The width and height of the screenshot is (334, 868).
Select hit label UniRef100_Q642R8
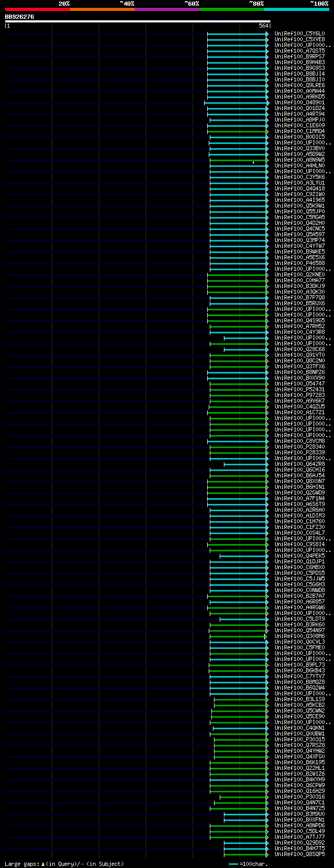[x=300, y=464]
